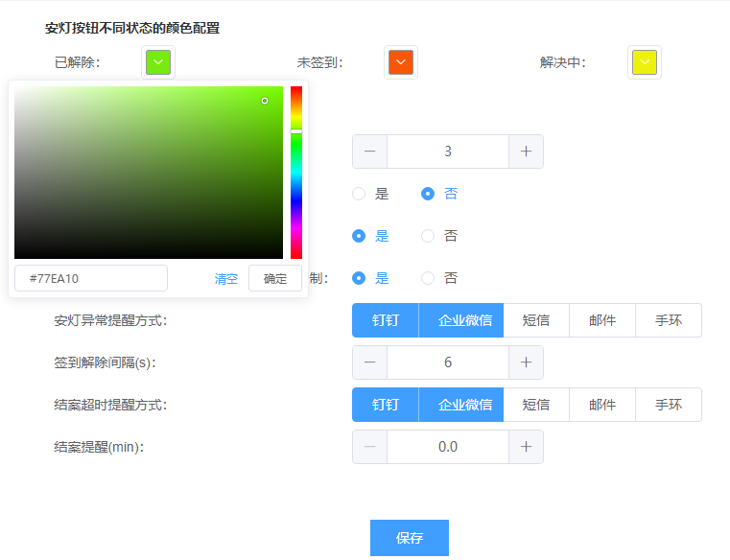Click the hex color field showing #77EA10

click(91, 278)
